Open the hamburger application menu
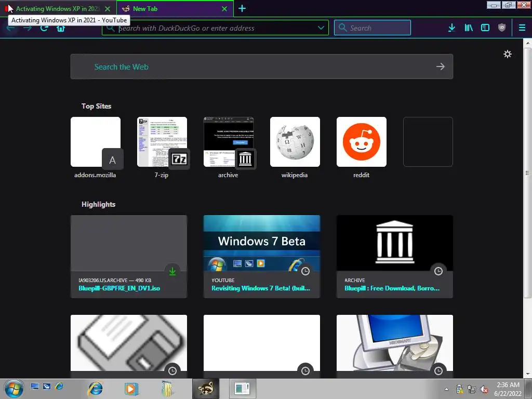This screenshot has height=399, width=532. point(522,28)
